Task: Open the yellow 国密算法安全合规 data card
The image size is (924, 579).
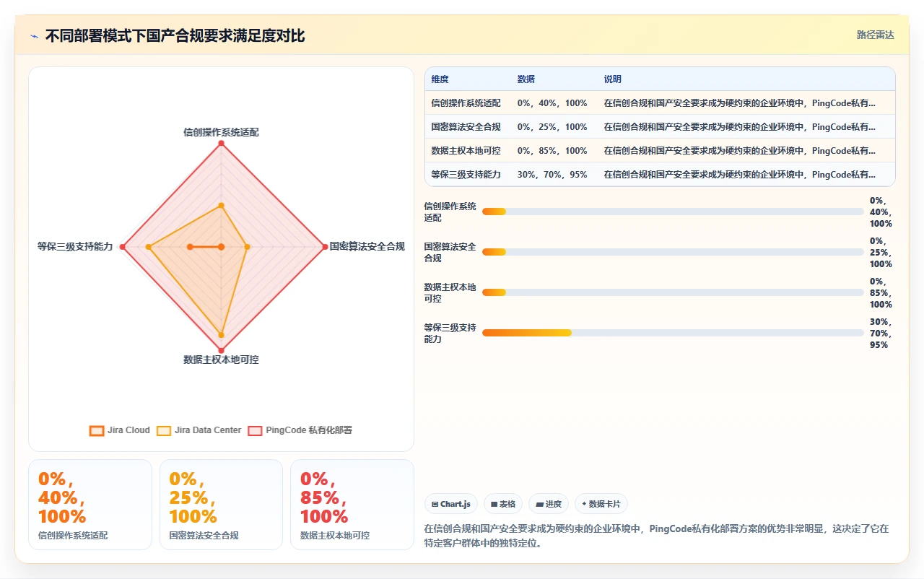Action: 221,505
